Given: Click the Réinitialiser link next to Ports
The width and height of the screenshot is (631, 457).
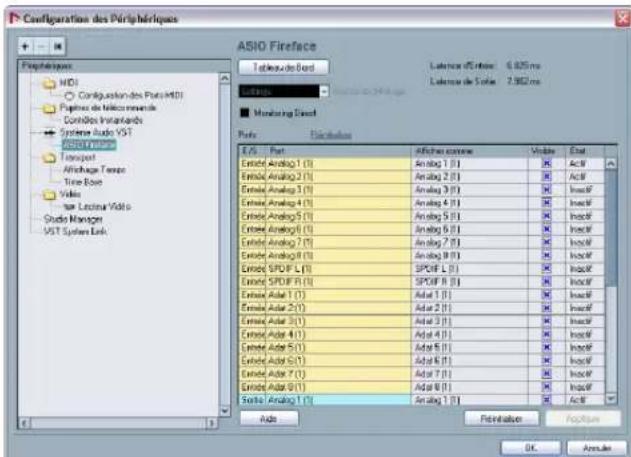Looking at the screenshot, I should (x=331, y=135).
